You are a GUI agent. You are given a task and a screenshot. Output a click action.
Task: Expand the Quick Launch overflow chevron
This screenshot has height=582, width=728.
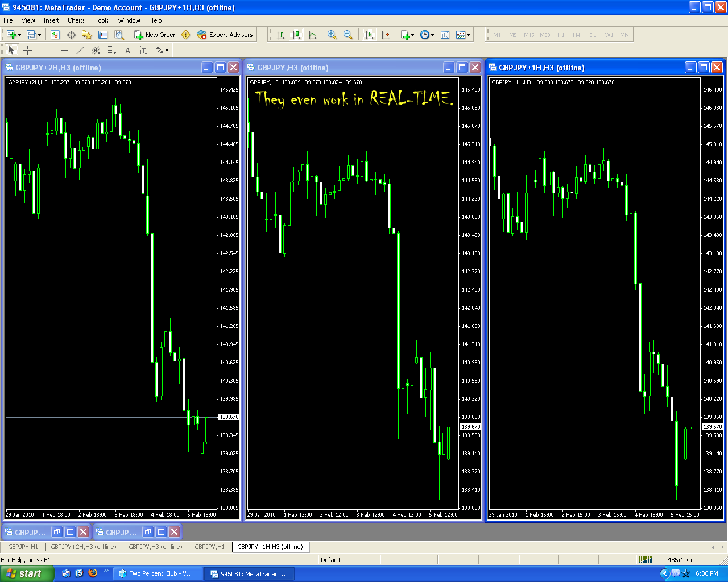(106, 571)
